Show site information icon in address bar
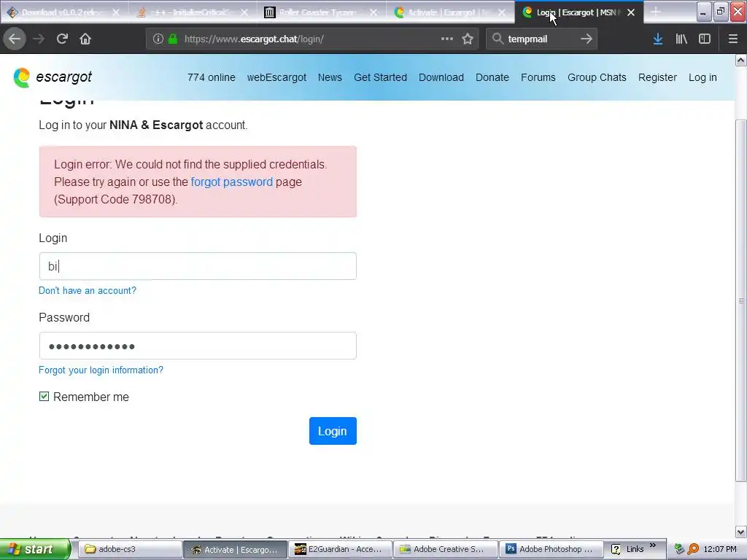 click(158, 39)
